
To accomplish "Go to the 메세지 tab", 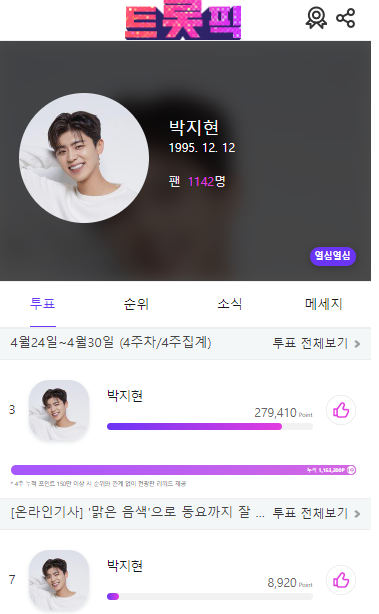I will pyautogui.click(x=323, y=304).
